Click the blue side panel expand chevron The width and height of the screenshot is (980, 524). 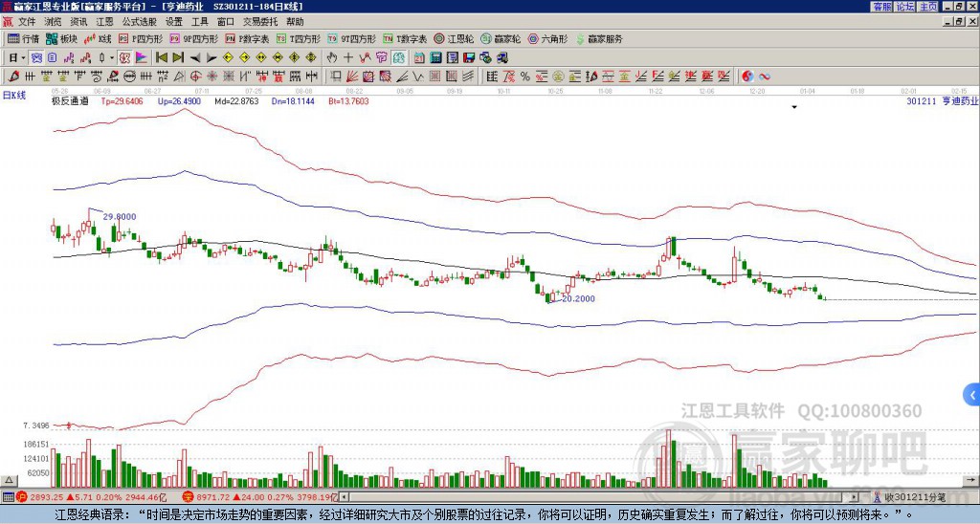click(972, 395)
